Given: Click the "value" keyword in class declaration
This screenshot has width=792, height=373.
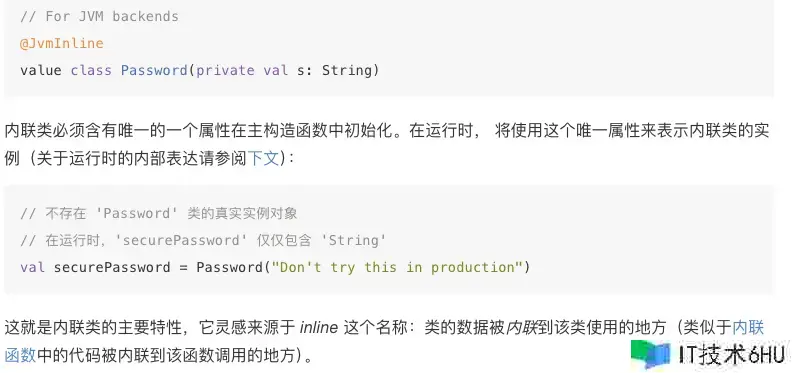Looking at the screenshot, I should pos(41,70).
